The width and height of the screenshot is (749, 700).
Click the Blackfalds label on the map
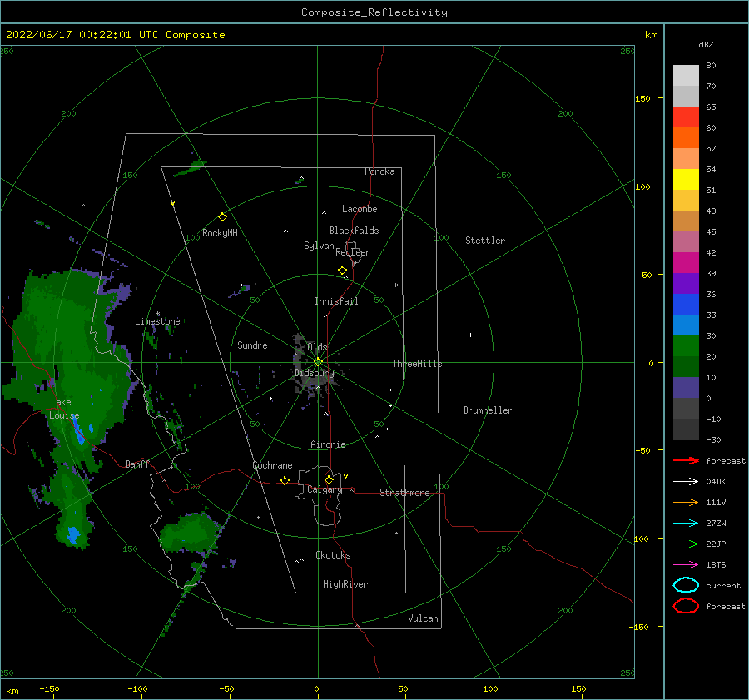tap(354, 231)
